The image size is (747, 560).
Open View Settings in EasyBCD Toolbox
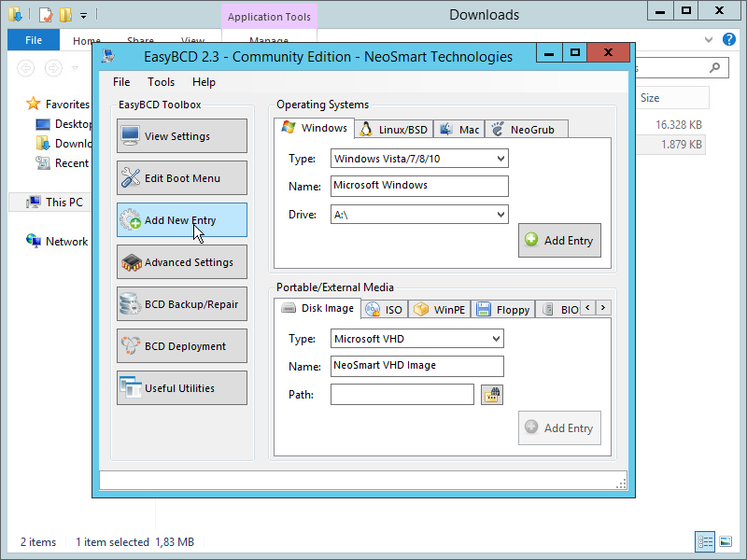(182, 136)
